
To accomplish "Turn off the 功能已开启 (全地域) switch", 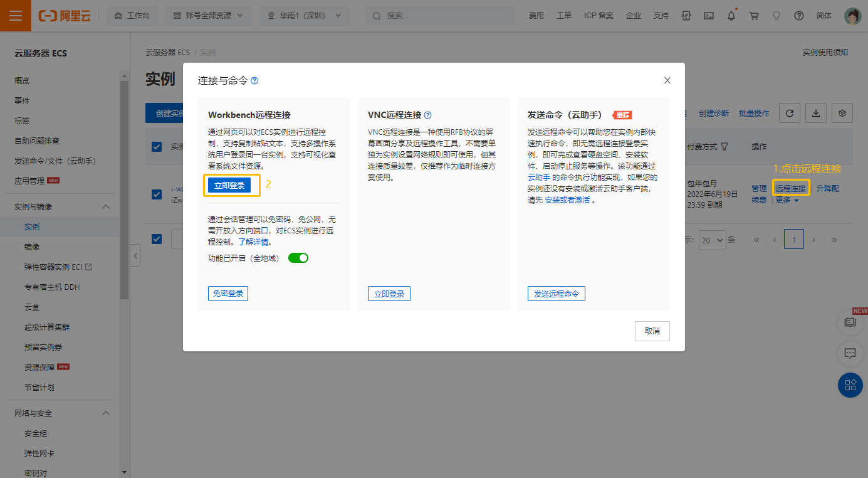I will [298, 258].
